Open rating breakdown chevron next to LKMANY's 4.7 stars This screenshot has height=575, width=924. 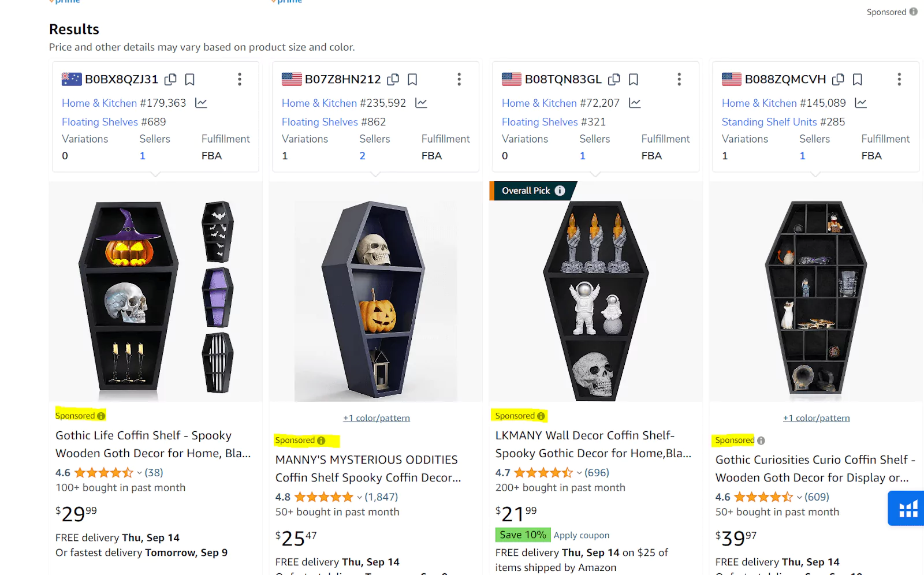click(579, 472)
